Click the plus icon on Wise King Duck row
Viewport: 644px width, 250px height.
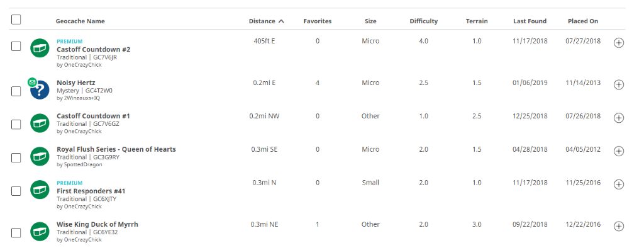click(x=619, y=226)
